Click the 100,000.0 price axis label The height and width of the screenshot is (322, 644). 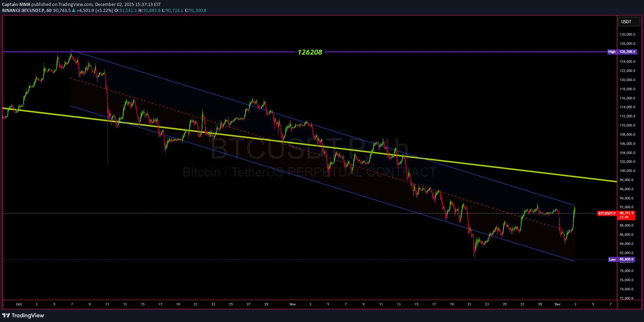click(627, 171)
